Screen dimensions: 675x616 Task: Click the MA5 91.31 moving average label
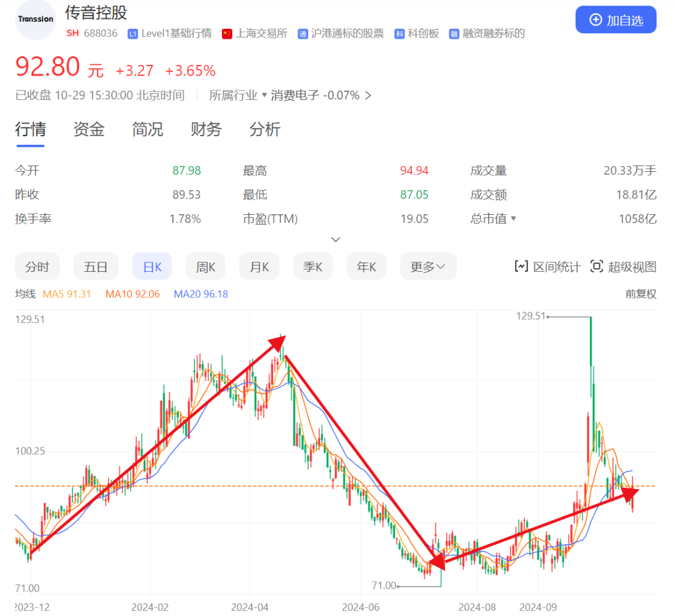(67, 294)
